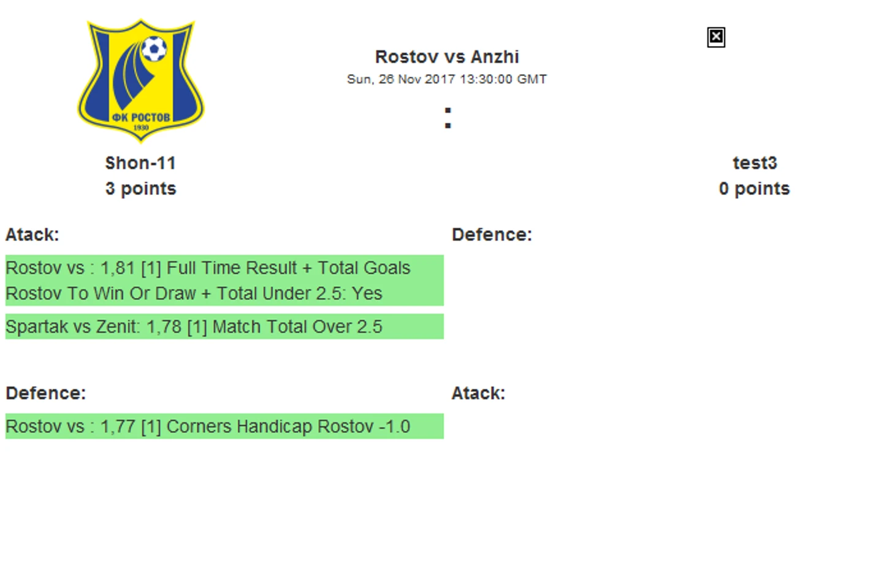This screenshot has width=895, height=588.
Task: Click the score colon separator
Action: pos(447,118)
